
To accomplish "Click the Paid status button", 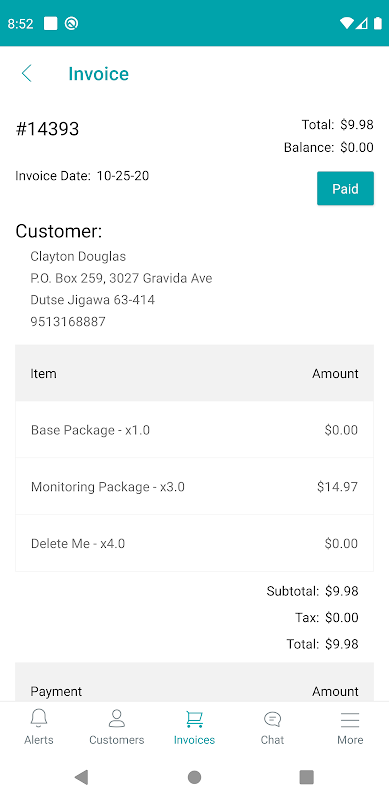I will 345,188.
